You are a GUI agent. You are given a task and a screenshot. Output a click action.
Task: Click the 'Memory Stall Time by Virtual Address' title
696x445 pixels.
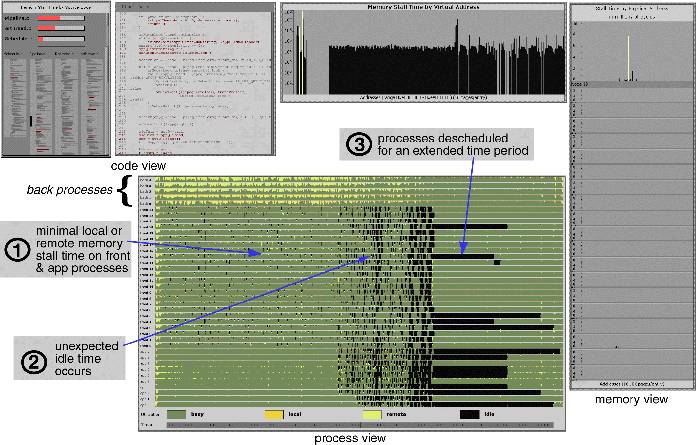click(x=423, y=7)
